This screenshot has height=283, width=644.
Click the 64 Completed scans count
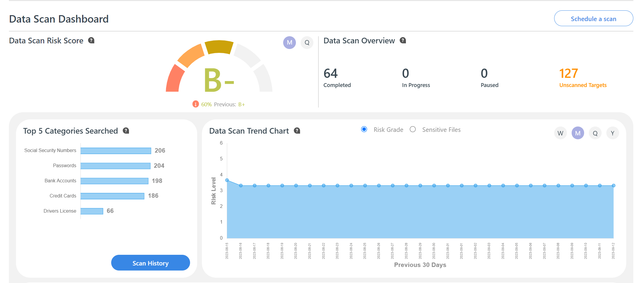coord(331,74)
